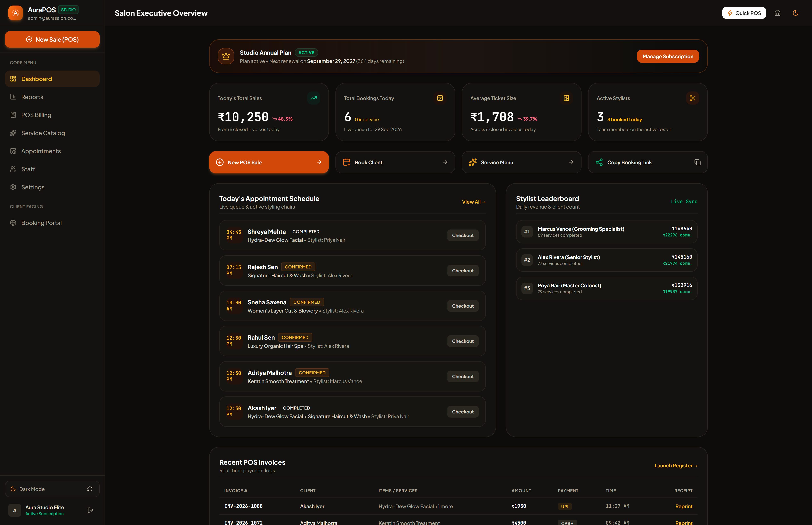Click Manage Subscription button
The image size is (812, 525).
tap(667, 56)
